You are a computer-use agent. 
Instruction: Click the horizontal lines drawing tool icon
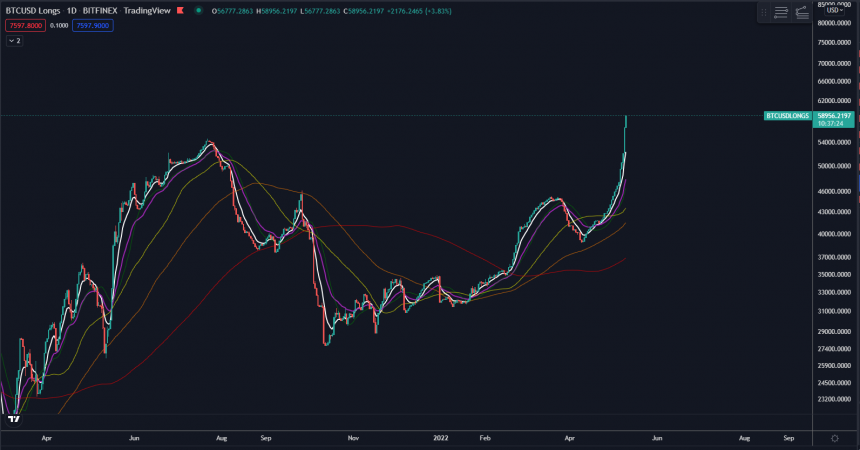781,12
